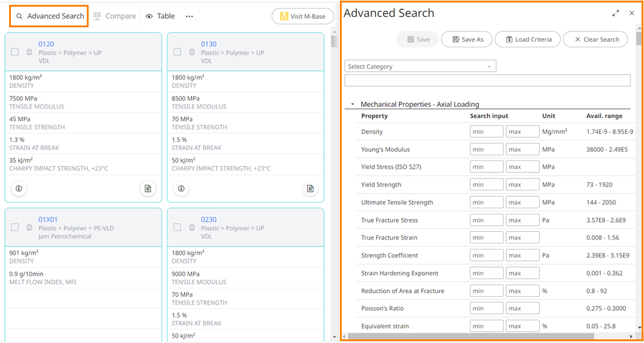The height and width of the screenshot is (343, 644).
Task: Open the Select Category dropdown
Action: [x=420, y=66]
